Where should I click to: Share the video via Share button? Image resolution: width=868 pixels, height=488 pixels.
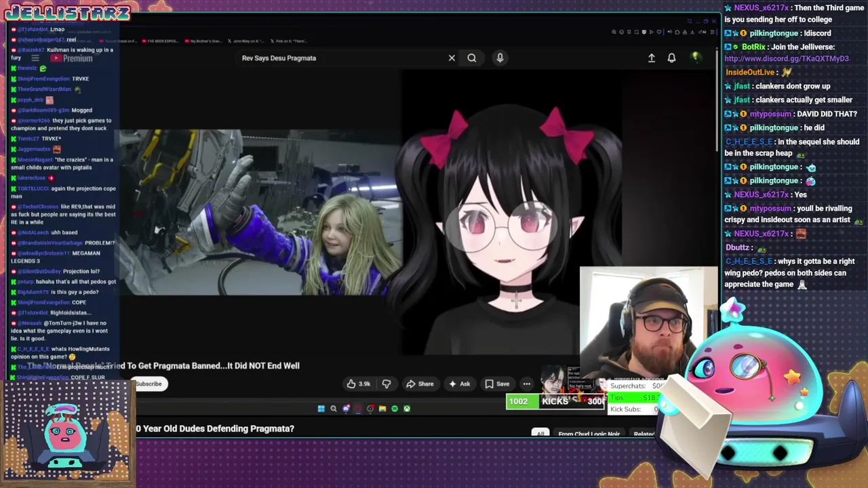420,384
